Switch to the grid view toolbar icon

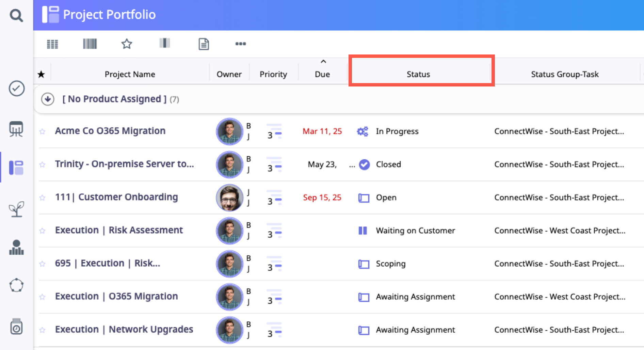point(52,44)
